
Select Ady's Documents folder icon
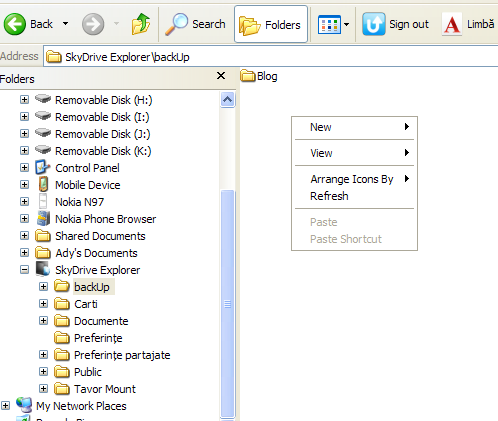(43, 252)
